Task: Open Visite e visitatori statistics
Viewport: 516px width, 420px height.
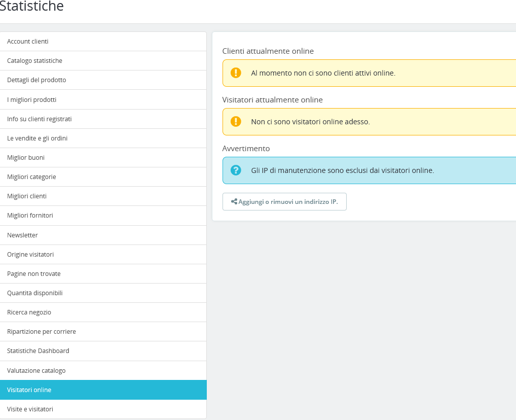Action: tap(30, 409)
